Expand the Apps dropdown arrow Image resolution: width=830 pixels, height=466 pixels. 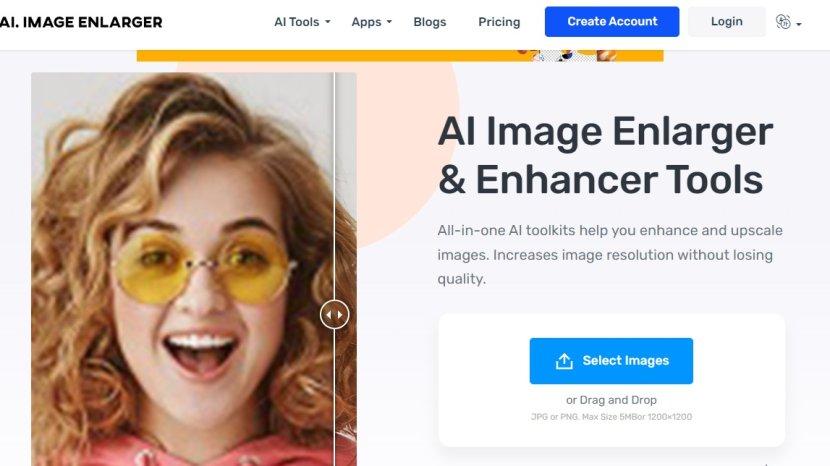coord(389,22)
